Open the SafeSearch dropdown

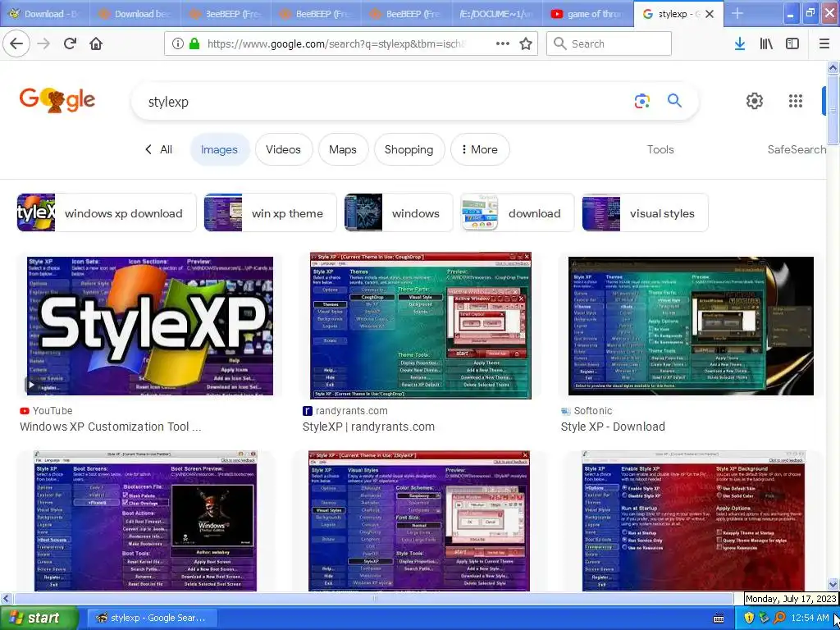click(797, 149)
